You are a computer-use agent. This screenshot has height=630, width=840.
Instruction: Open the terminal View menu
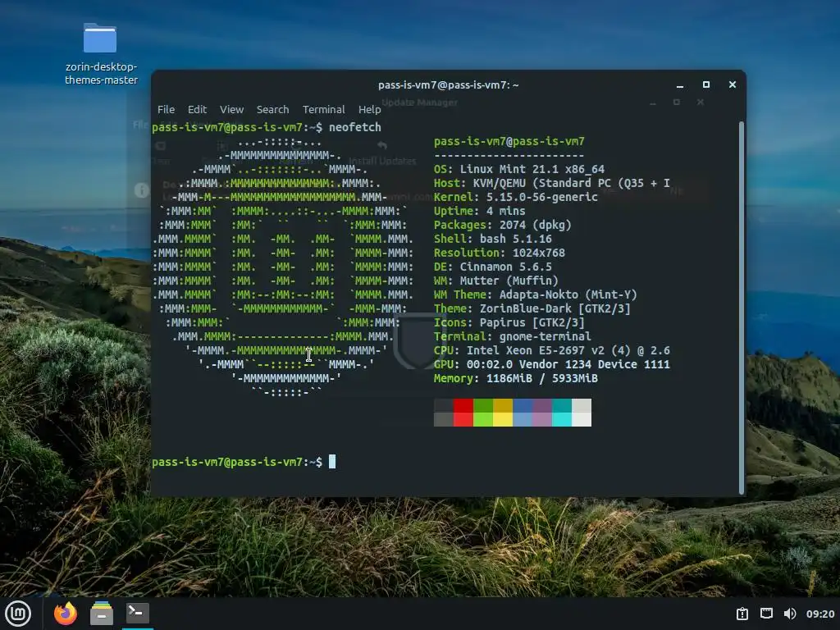point(231,109)
